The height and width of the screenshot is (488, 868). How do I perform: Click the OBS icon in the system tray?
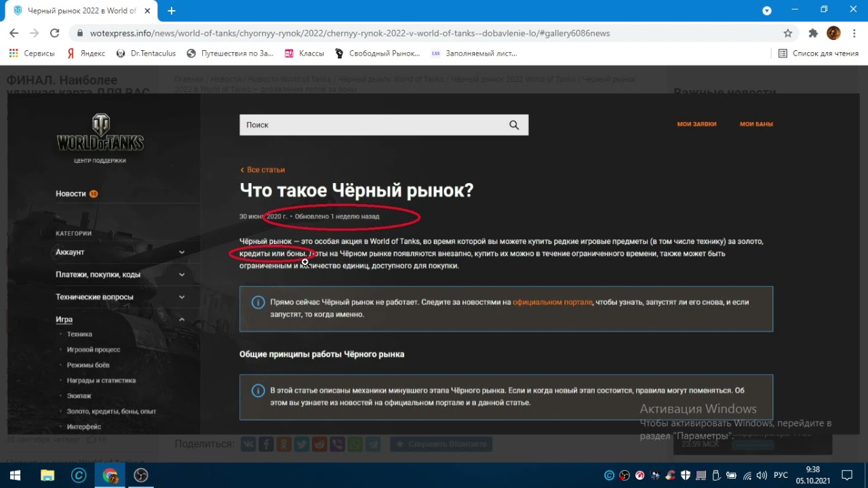625,475
